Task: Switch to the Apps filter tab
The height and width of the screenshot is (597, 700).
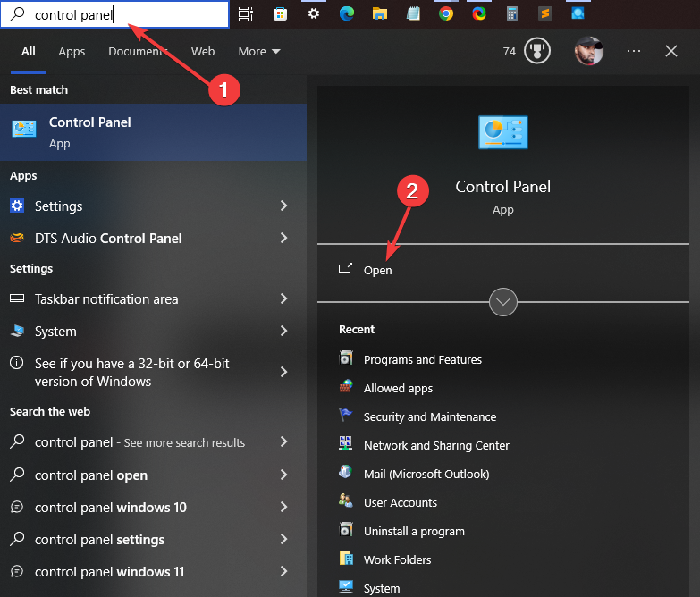Action: click(x=72, y=52)
